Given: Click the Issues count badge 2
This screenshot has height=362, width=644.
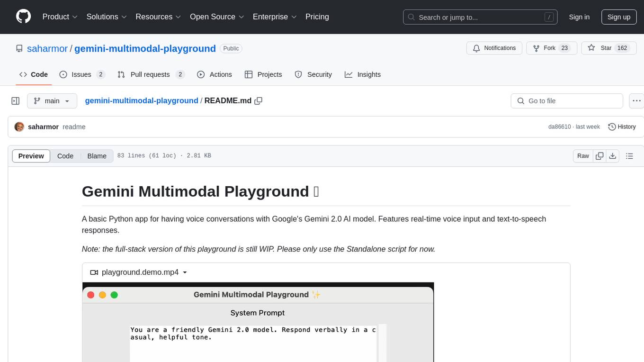Looking at the screenshot, I should 100,74.
